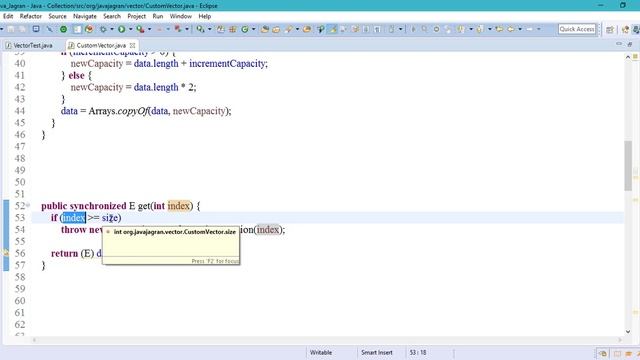Open the Search menu
Screen dimensions: 640x360
click(x=112, y=16)
